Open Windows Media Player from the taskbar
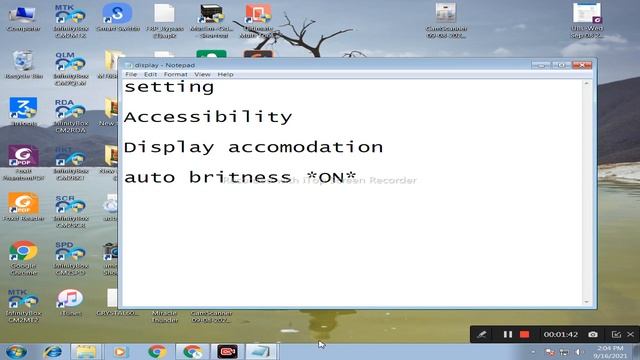 [120, 351]
